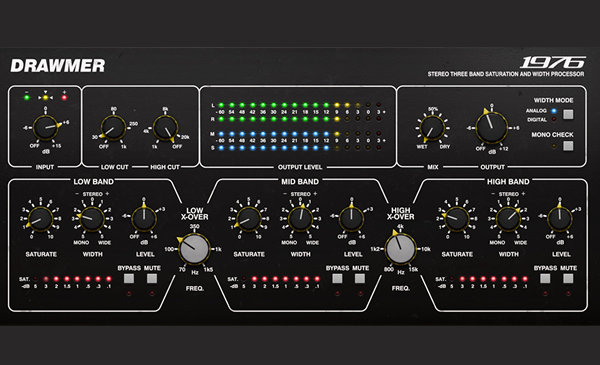The image size is (600, 365).
Task: Enable the Mono Check button
Action: 568,146
